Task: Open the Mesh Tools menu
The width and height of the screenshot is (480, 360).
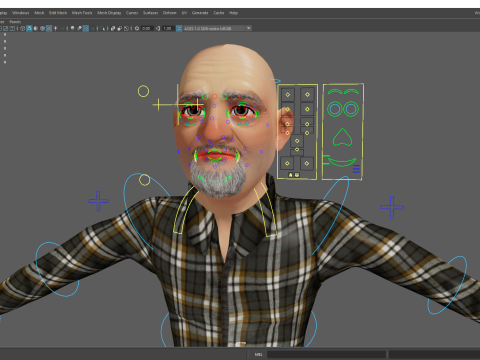Action: pyautogui.click(x=82, y=13)
